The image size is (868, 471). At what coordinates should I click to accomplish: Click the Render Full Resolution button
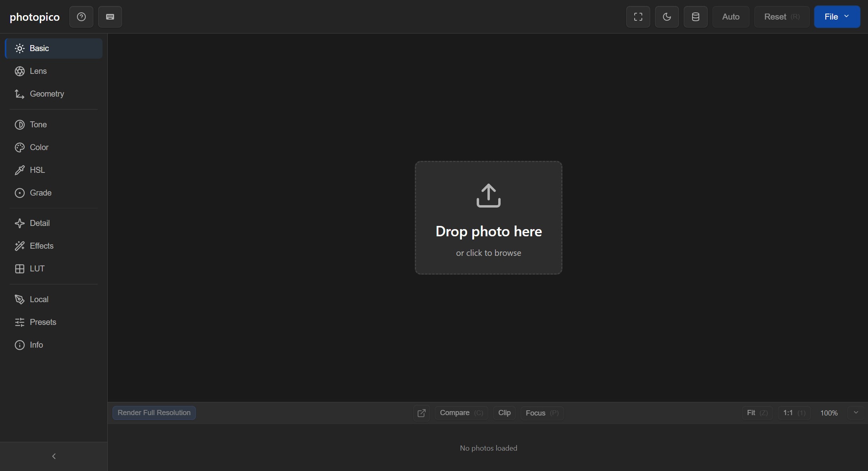pyautogui.click(x=154, y=413)
